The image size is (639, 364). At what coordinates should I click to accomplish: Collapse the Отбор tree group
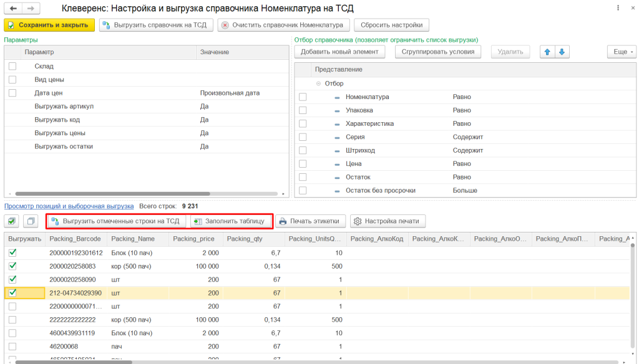point(318,84)
